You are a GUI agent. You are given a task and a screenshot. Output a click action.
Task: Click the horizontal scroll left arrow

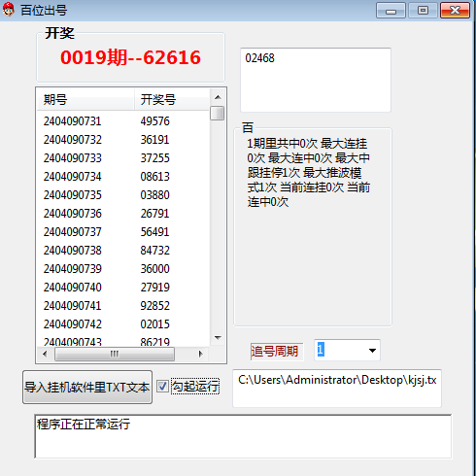[x=45, y=354]
